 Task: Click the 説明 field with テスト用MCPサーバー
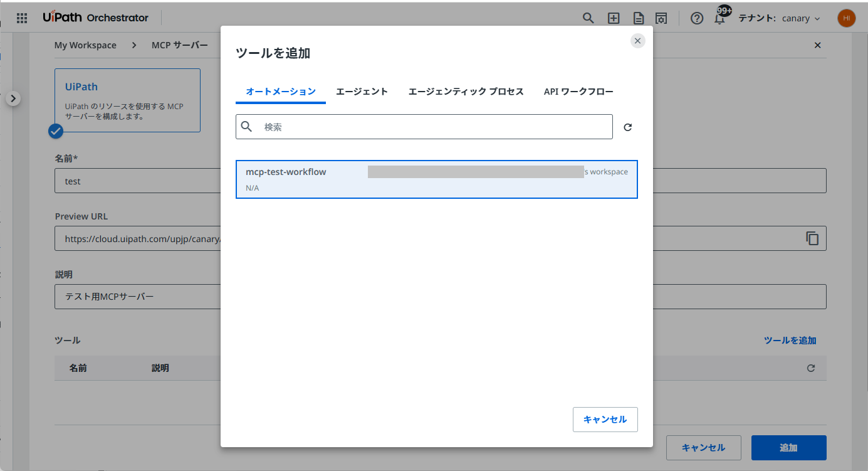click(x=441, y=297)
